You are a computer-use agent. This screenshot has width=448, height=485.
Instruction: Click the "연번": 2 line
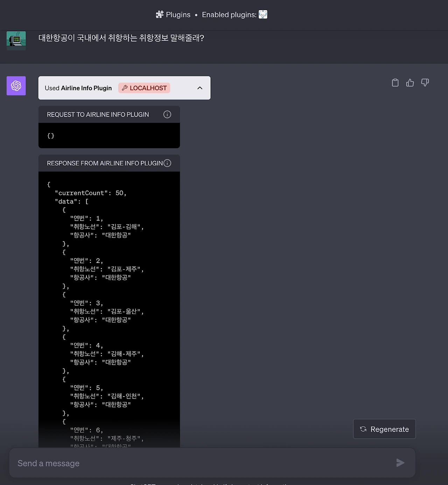pyautogui.click(x=87, y=261)
